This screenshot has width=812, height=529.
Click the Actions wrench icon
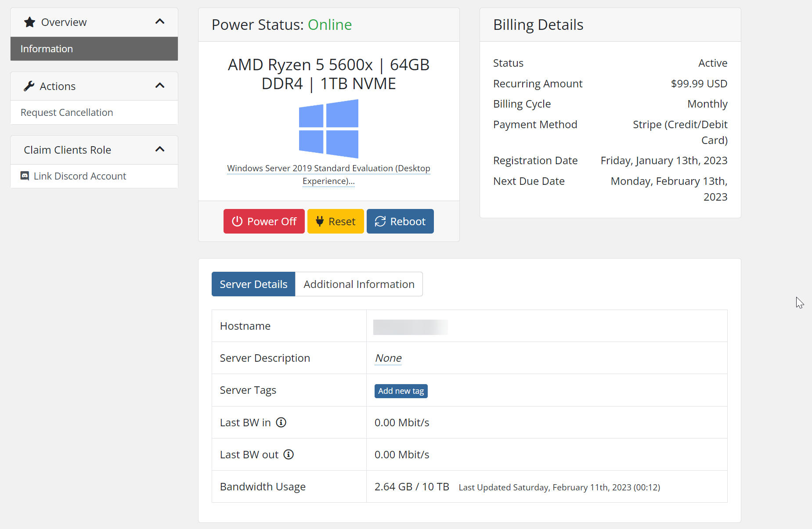point(29,86)
